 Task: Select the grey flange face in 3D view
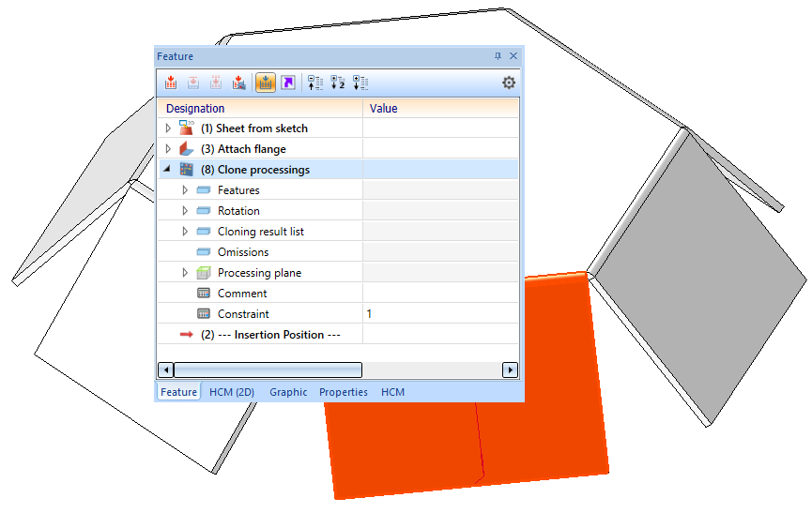point(699,279)
